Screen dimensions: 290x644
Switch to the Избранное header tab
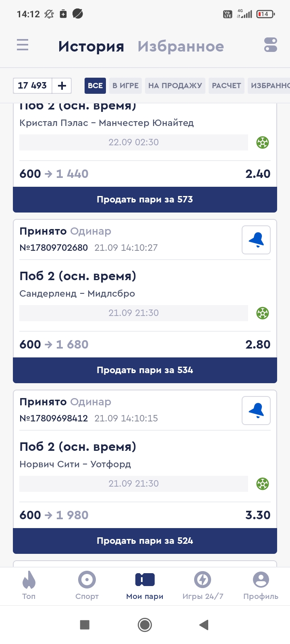(x=180, y=46)
